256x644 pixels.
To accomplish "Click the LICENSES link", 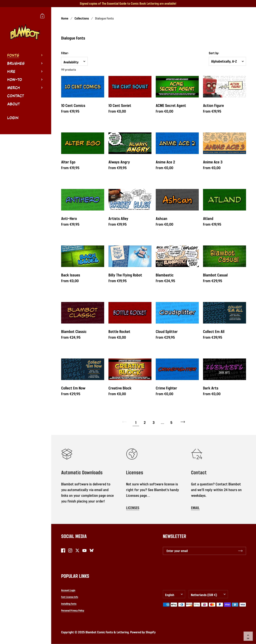I will point(133,508).
